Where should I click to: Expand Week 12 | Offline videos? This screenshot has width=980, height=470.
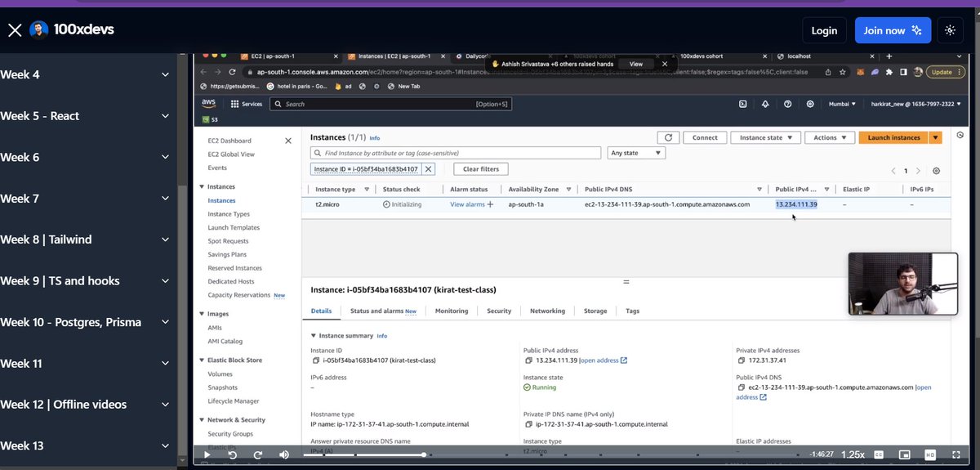point(87,405)
